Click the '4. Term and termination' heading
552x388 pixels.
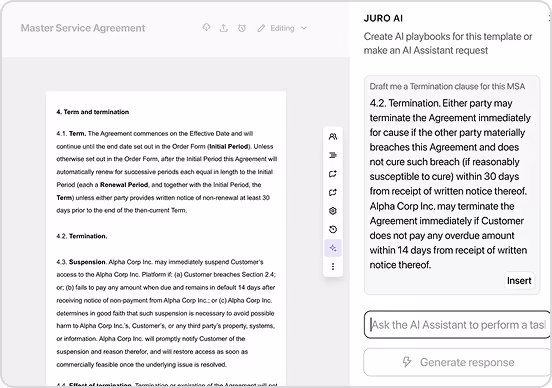click(x=93, y=112)
